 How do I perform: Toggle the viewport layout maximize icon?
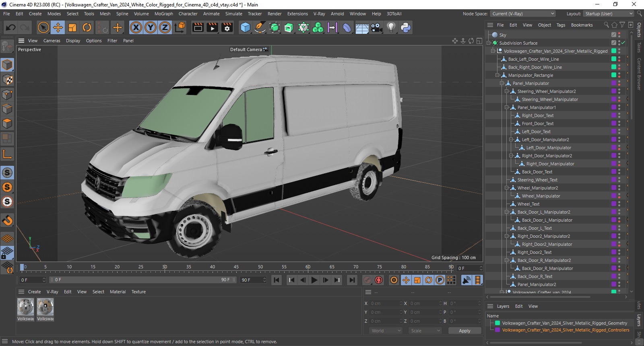479,41
